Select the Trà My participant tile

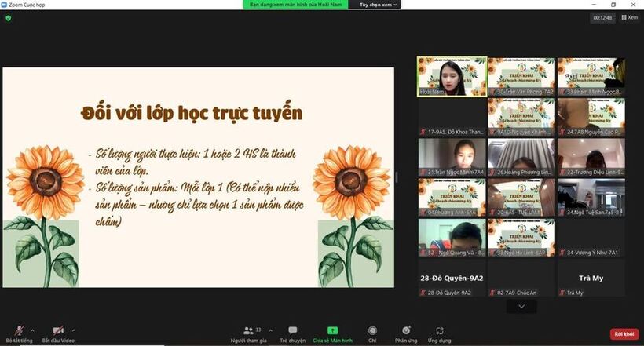coord(591,278)
